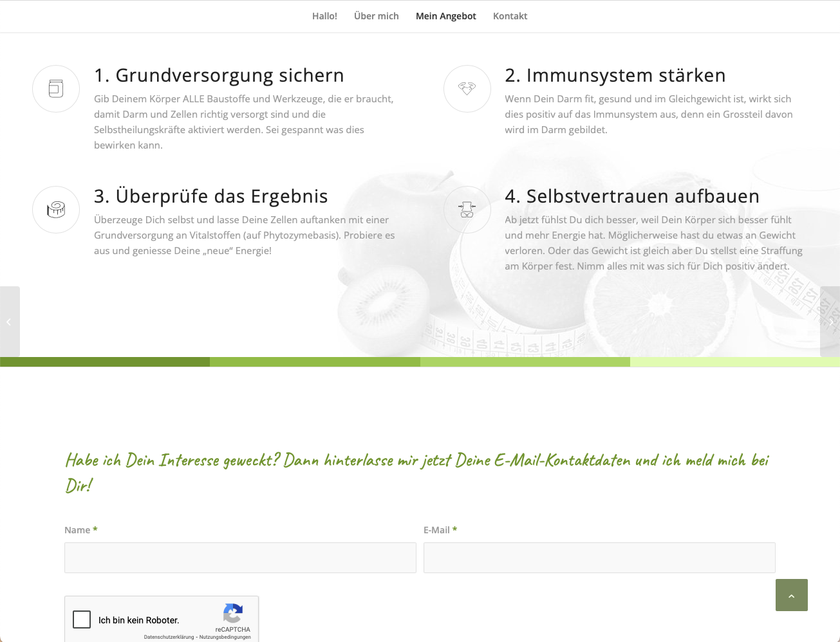
Task: Click the 'Habe ich Dein Interesse geweckt?' heading
Action: 417,472
